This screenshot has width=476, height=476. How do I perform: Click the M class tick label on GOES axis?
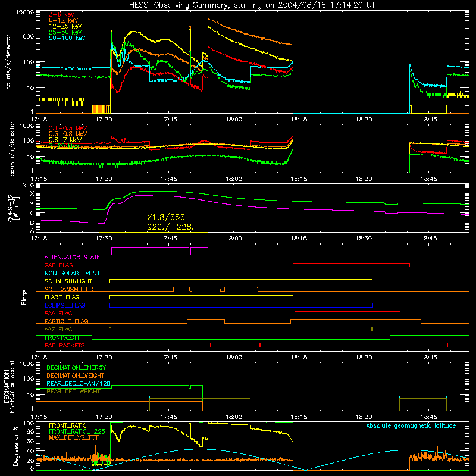32,203
